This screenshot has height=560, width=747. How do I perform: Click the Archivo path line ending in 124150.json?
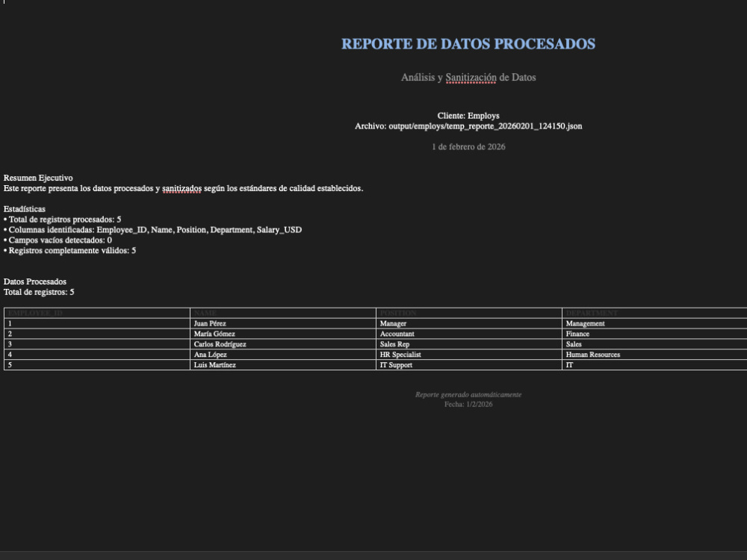468,126
